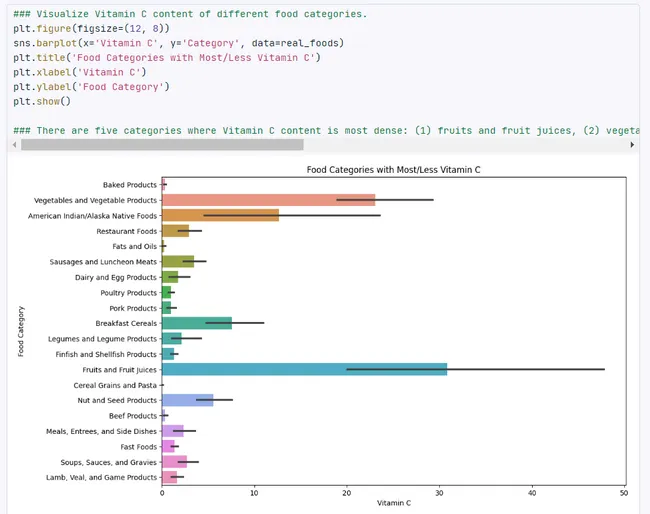Click the 'Legumes and Legume Products' label
Viewport: 650px width, 514px height.
coord(102,339)
